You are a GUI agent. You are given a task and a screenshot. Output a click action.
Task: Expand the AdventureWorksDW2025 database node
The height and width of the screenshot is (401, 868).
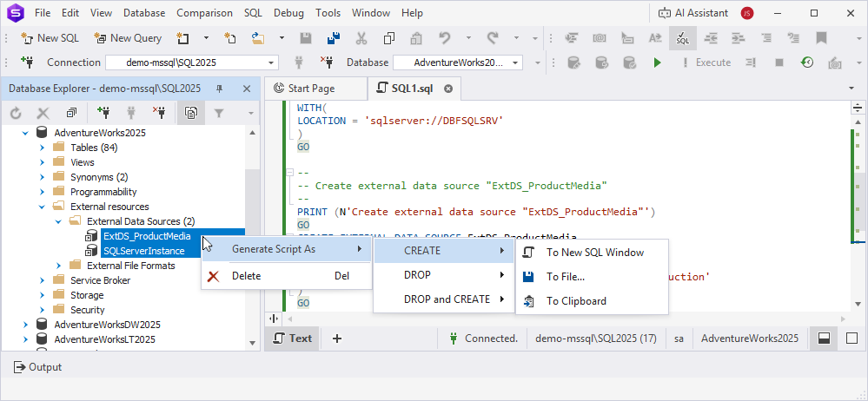pyautogui.click(x=25, y=325)
